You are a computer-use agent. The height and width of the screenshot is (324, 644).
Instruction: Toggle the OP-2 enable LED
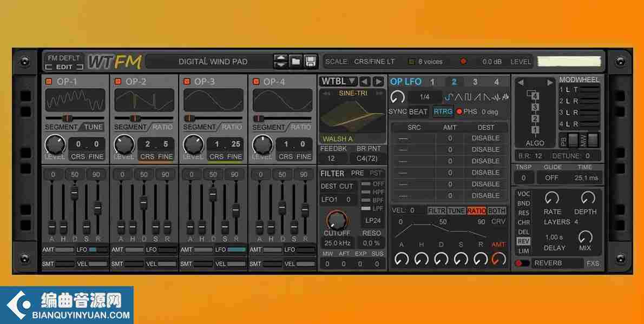pyautogui.click(x=118, y=82)
